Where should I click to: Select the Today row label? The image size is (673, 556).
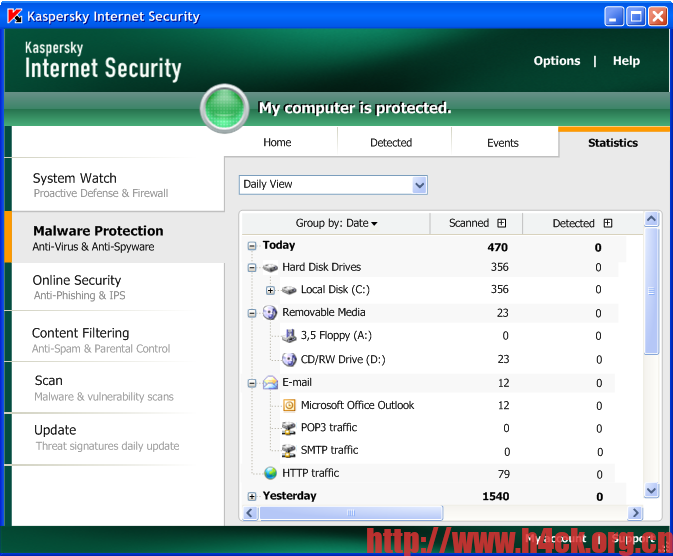pyautogui.click(x=279, y=245)
